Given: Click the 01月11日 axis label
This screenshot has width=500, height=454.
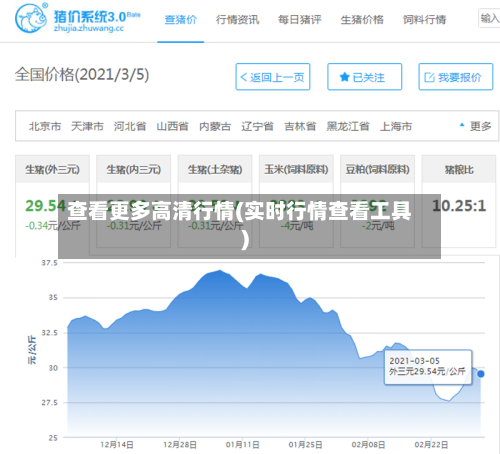Looking at the screenshot, I should (242, 445).
